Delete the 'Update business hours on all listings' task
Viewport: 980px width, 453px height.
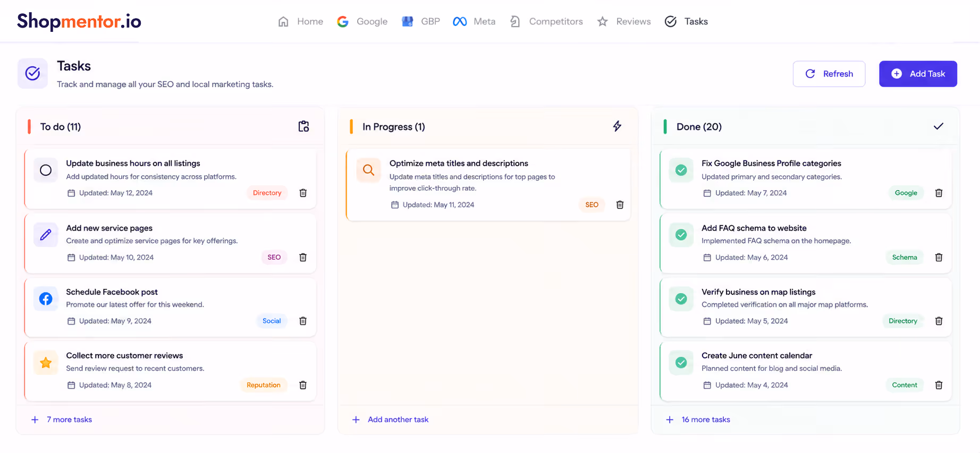[303, 193]
